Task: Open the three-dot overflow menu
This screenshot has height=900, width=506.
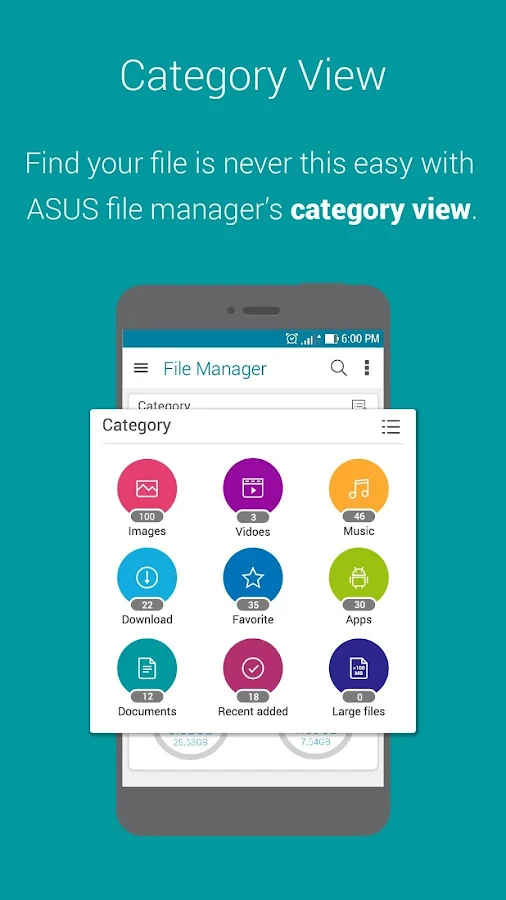Action: click(367, 368)
